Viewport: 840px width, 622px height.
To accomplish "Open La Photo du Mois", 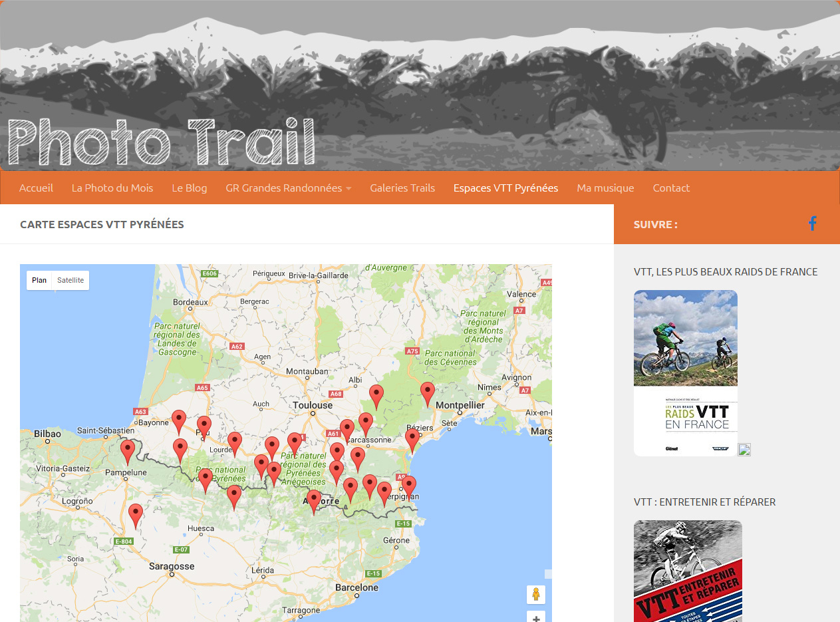I will pyautogui.click(x=112, y=188).
